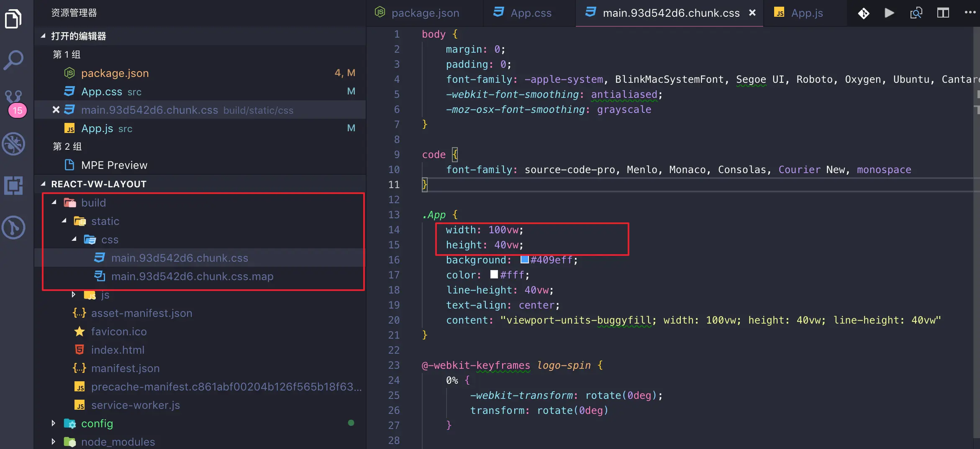Viewport: 980px width, 449px height.
Task: Click the 第 2 组 group header
Action: (x=67, y=146)
